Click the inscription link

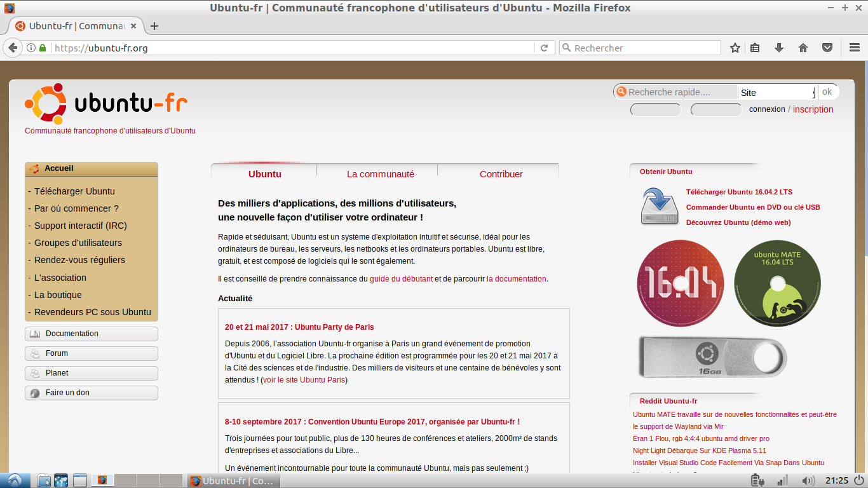813,109
